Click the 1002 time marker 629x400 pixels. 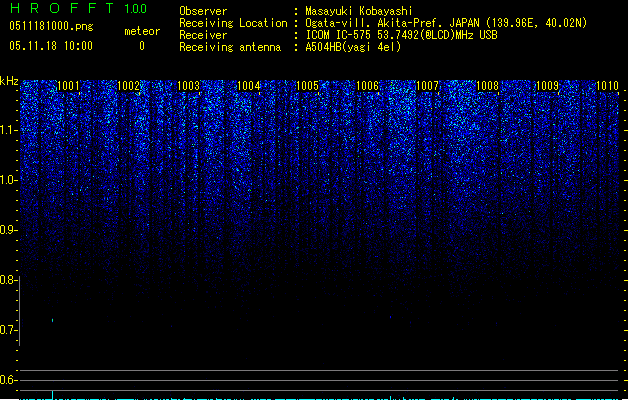[x=128, y=86]
